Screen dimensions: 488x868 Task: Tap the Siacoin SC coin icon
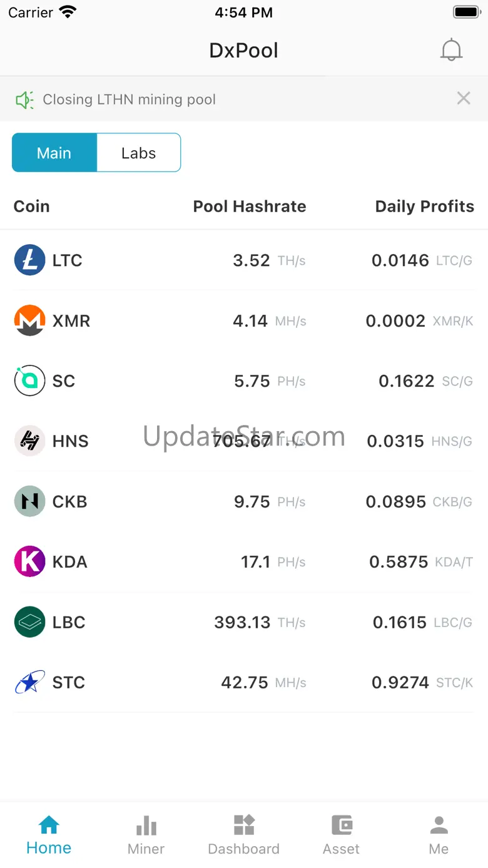29,380
